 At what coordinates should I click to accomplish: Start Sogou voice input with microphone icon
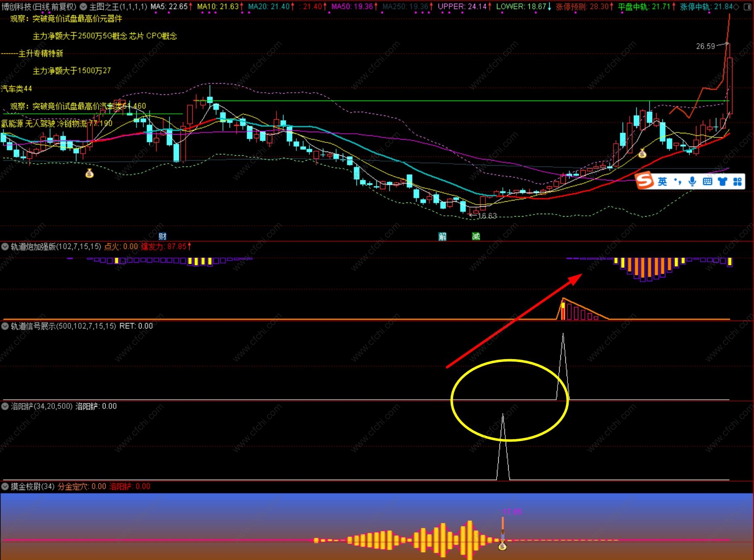coord(692,181)
